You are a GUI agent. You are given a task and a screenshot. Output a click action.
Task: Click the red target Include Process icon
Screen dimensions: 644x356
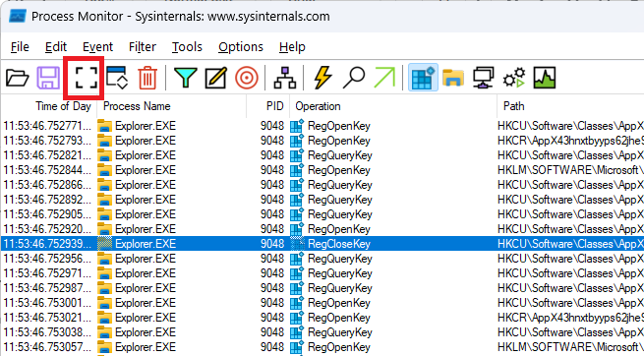coord(247,78)
